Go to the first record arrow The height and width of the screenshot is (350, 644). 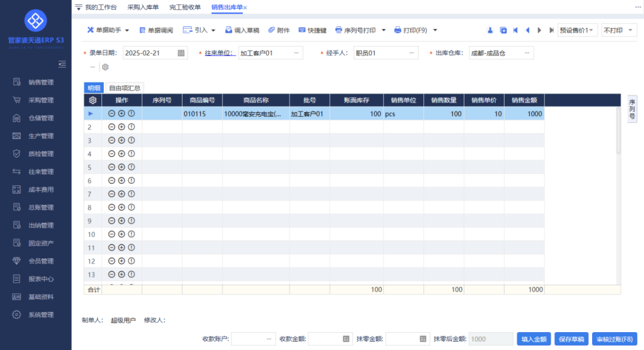pyautogui.click(x=515, y=30)
